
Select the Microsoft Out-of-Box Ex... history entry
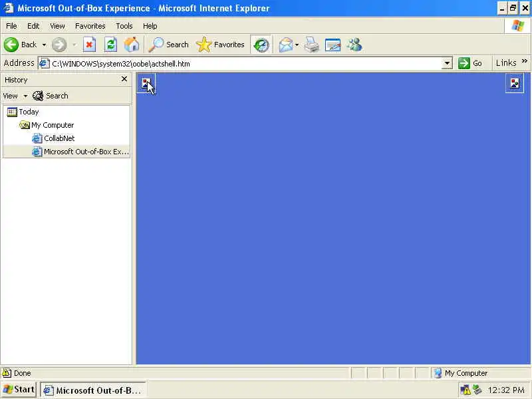[x=80, y=152]
